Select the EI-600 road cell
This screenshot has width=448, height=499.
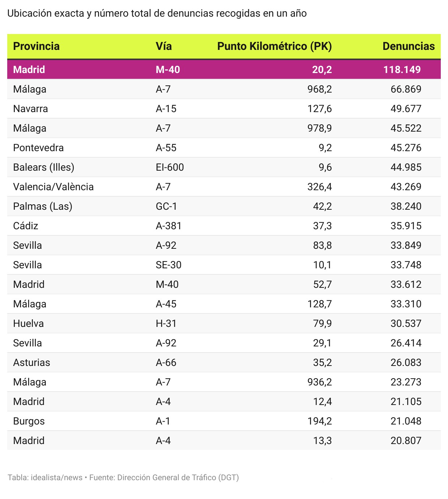tap(170, 167)
